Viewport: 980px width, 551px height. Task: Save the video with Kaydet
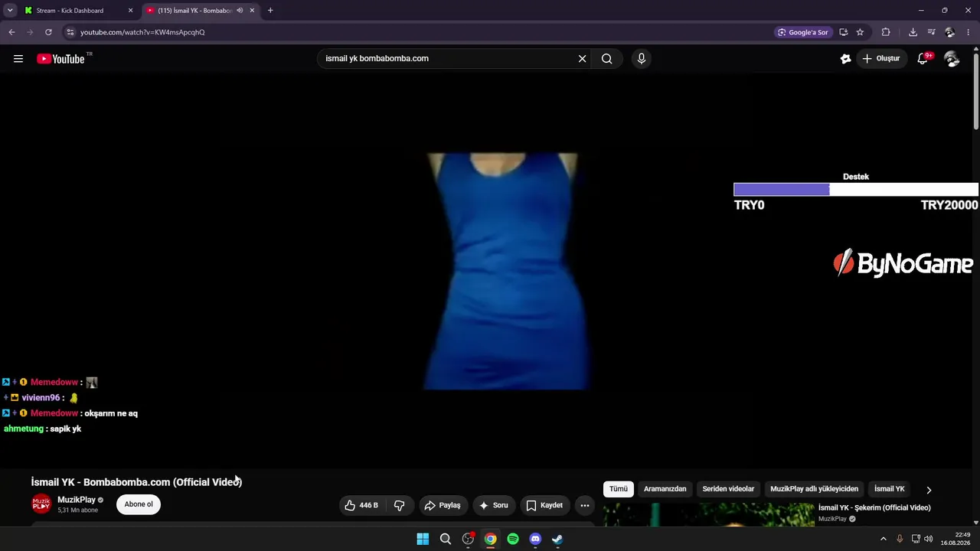[545, 505]
